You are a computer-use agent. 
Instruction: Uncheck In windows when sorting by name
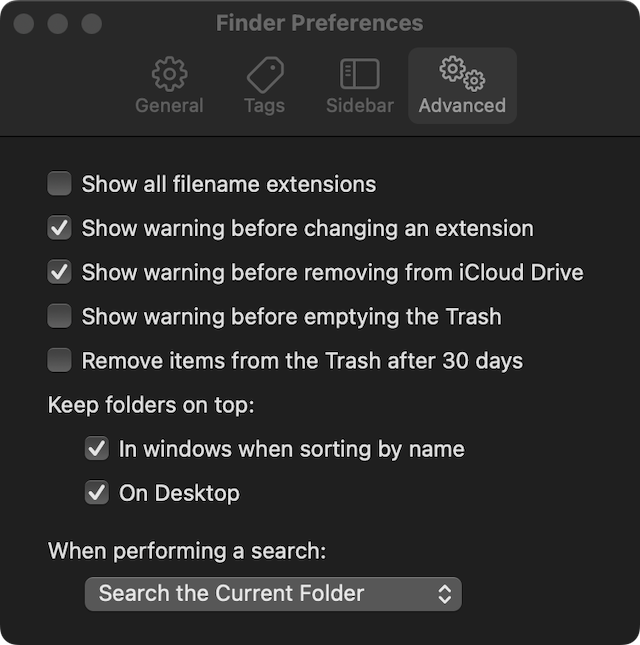[x=97, y=449]
